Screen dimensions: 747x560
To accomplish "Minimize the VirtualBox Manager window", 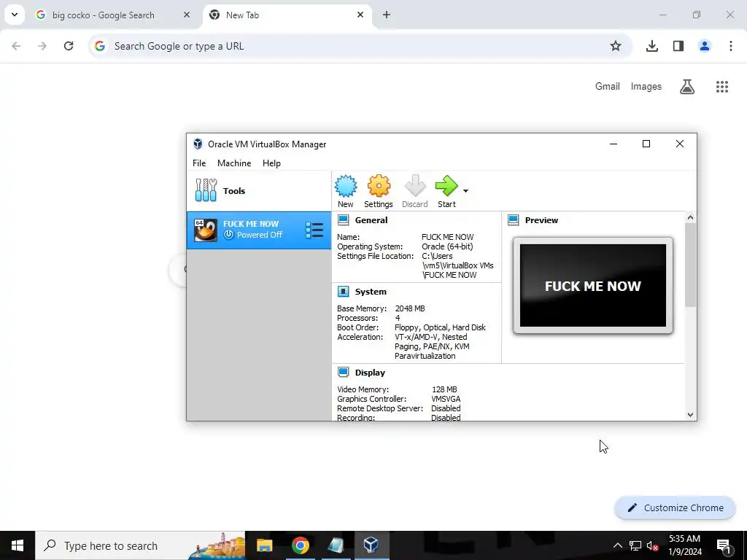I will pyautogui.click(x=613, y=144).
